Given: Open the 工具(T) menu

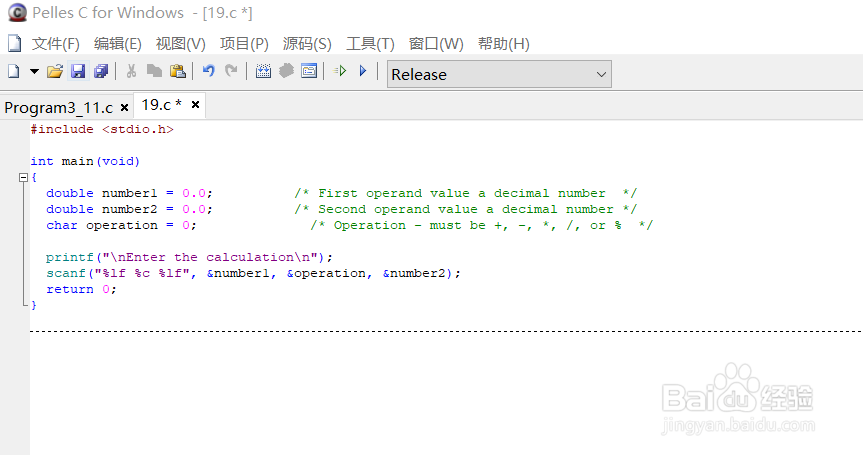Looking at the screenshot, I should [x=370, y=43].
